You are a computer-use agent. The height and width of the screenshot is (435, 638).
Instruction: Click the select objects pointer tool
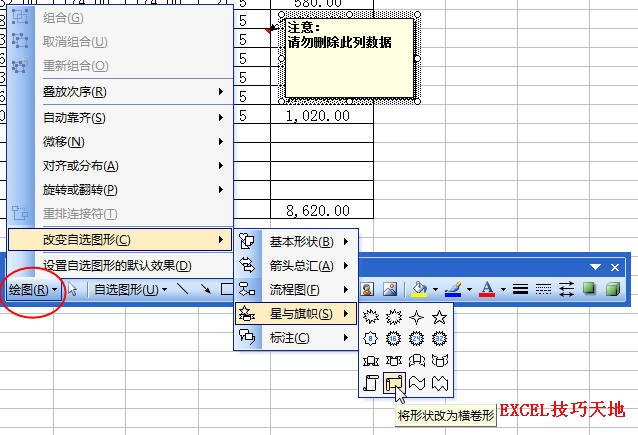72,289
